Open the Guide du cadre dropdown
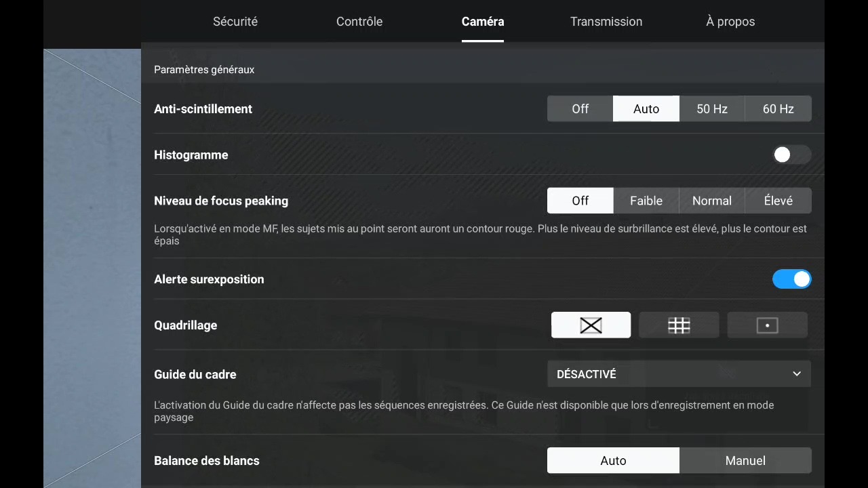The width and height of the screenshot is (868, 488). click(x=679, y=374)
